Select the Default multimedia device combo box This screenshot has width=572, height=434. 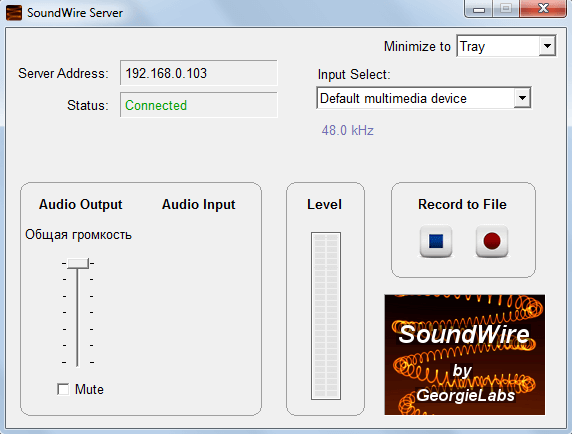pyautogui.click(x=424, y=98)
